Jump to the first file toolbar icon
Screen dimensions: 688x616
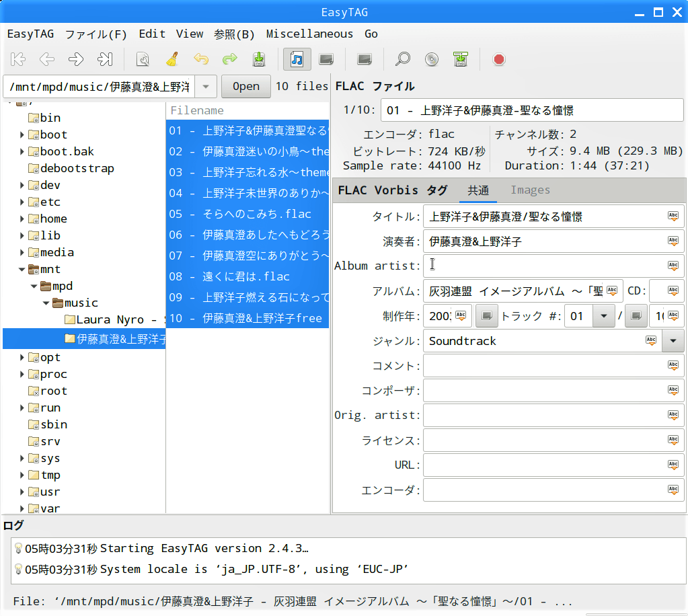[x=18, y=59]
